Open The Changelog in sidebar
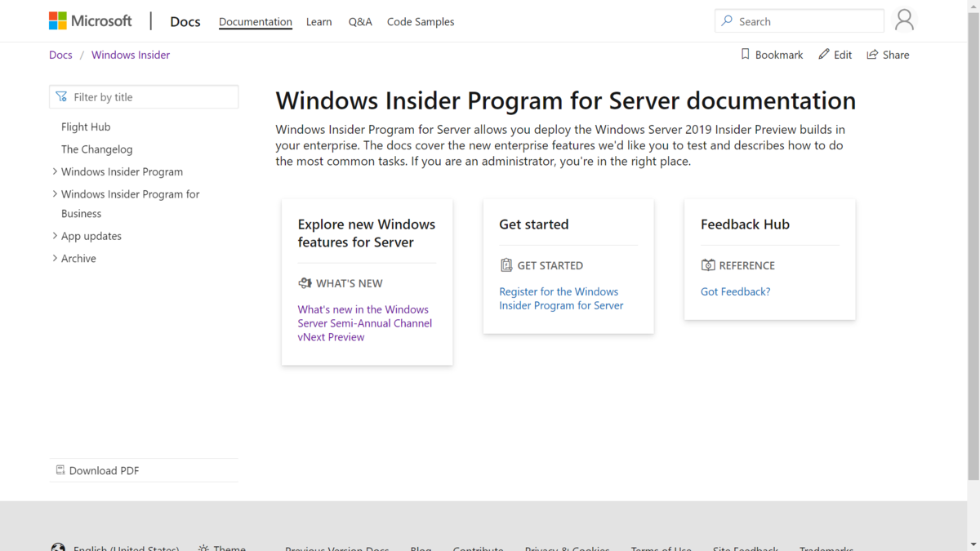This screenshot has height=551, width=980. click(x=96, y=149)
